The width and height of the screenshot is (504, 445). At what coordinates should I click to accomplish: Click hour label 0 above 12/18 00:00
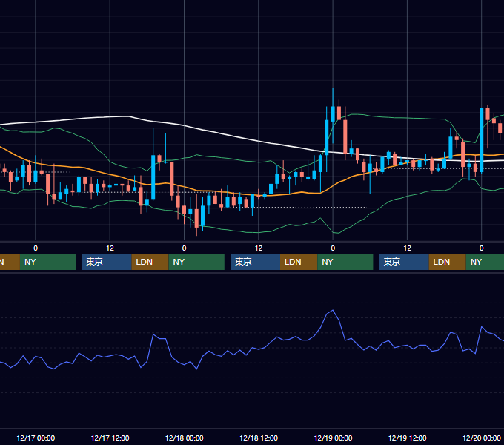tap(184, 248)
